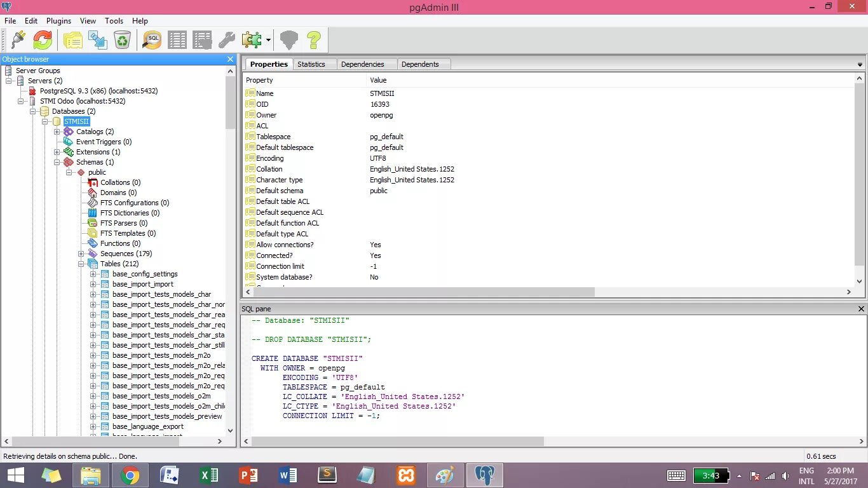Open XAMPP from the taskbar
The image size is (868, 488).
[406, 475]
